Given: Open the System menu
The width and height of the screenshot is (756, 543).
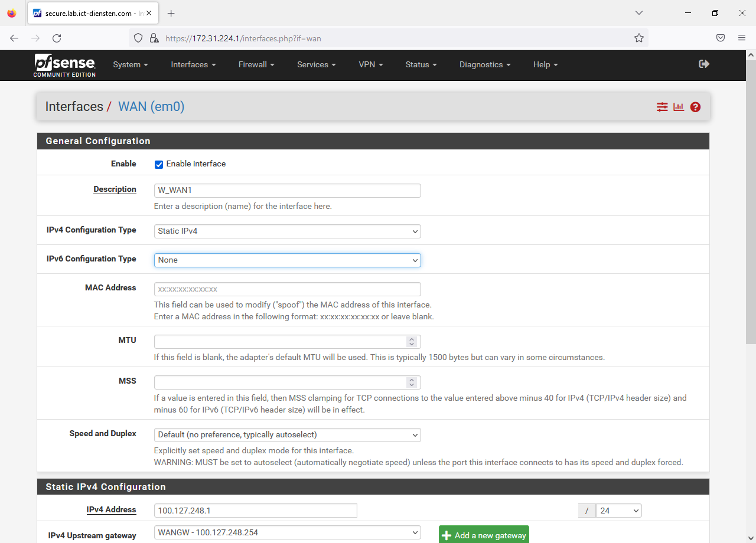Looking at the screenshot, I should point(130,64).
